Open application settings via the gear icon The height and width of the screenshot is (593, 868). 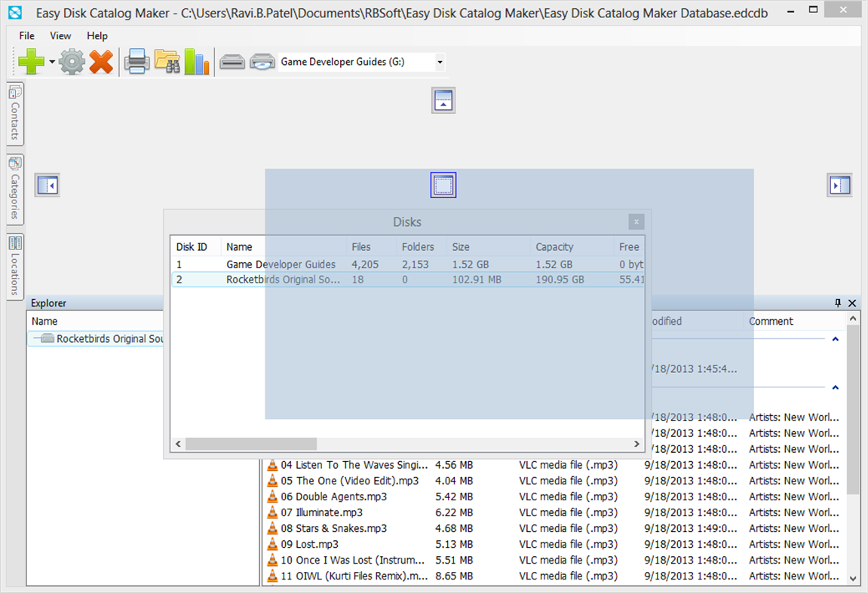coord(71,61)
